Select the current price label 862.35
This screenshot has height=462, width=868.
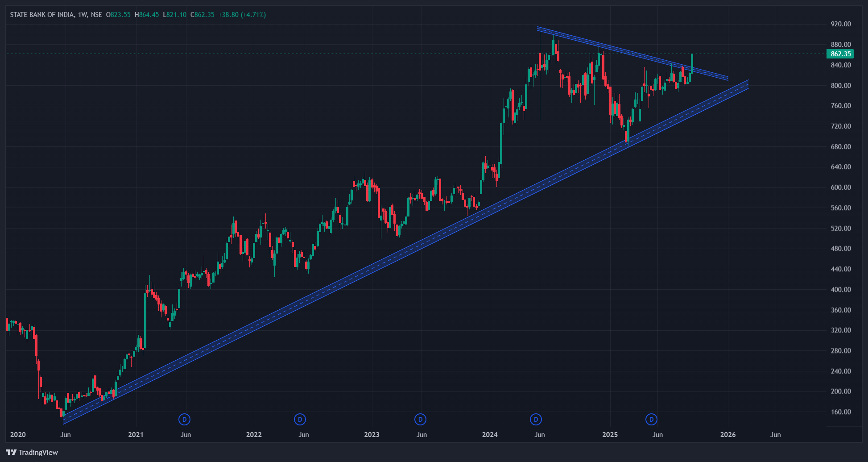pos(840,54)
